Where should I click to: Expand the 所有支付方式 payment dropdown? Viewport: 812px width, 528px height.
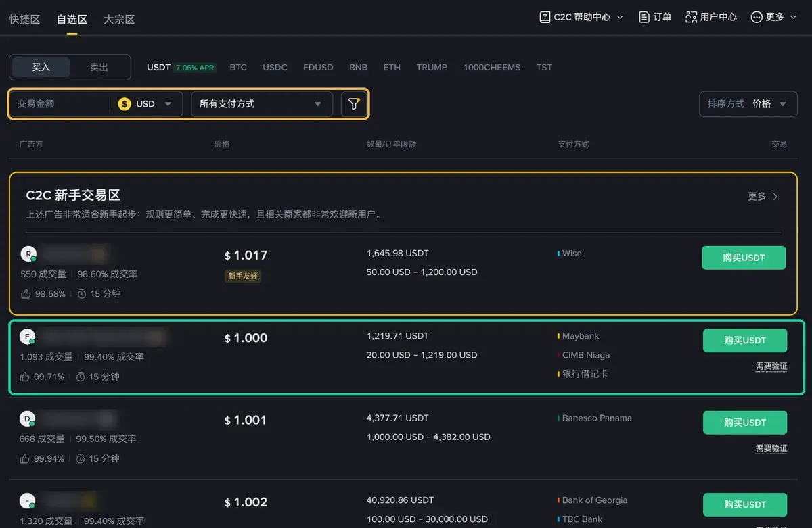[262, 104]
